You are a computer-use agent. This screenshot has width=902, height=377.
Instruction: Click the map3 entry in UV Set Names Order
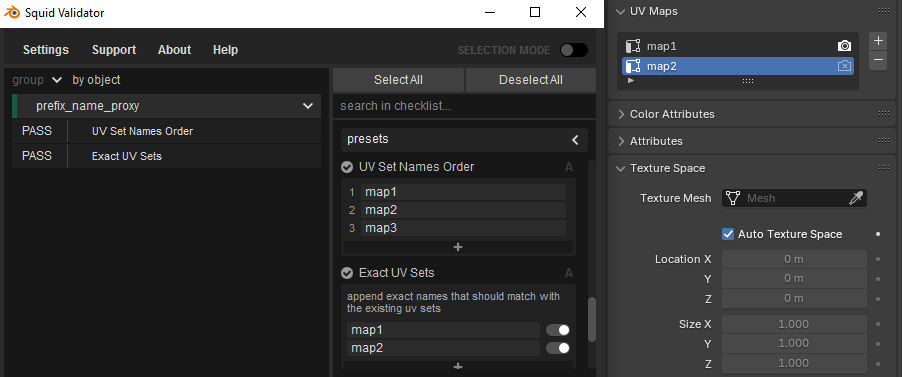pyautogui.click(x=463, y=228)
